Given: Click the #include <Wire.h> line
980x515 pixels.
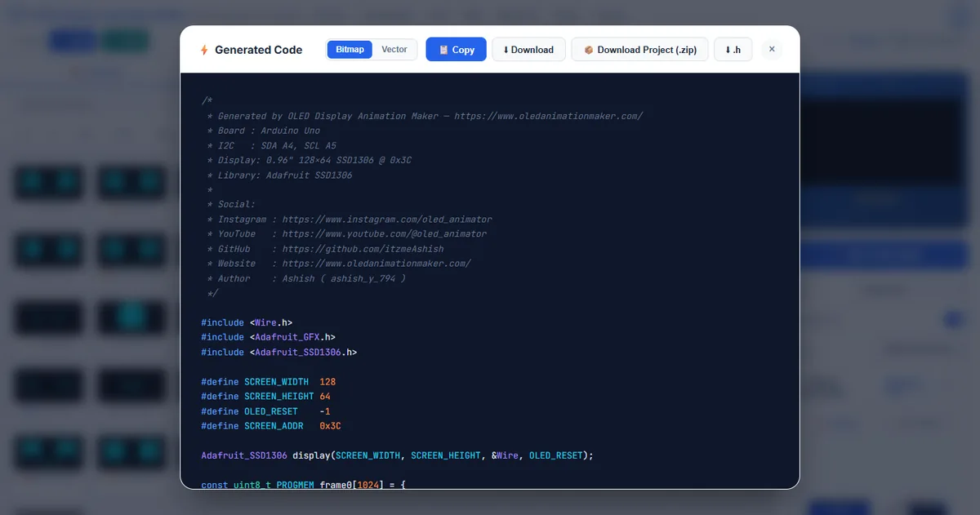Looking at the screenshot, I should point(247,322).
